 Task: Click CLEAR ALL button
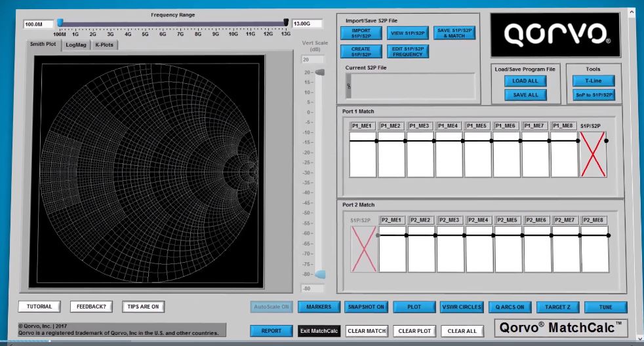[462, 331]
